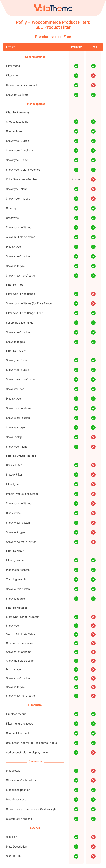This screenshot has height=868, width=106.
Task: Click the Free red cross for Hide out-of-stock product
Action: pyautogui.click(x=93, y=85)
